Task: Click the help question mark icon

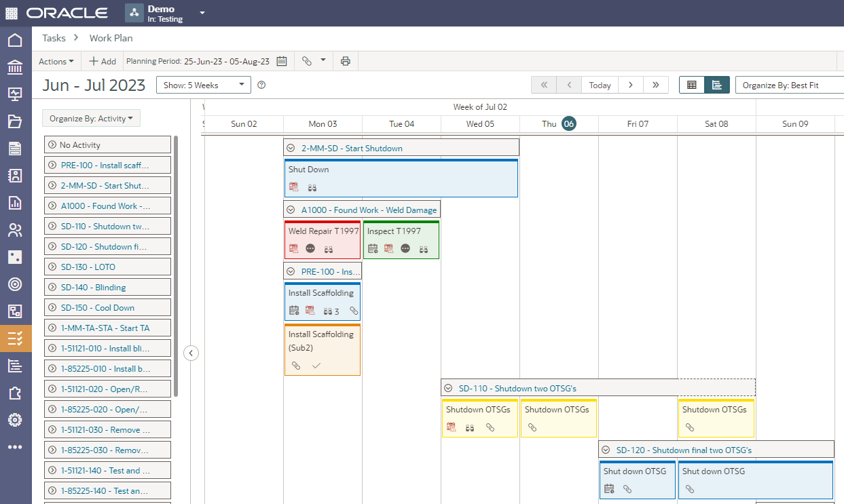Action: coord(261,85)
